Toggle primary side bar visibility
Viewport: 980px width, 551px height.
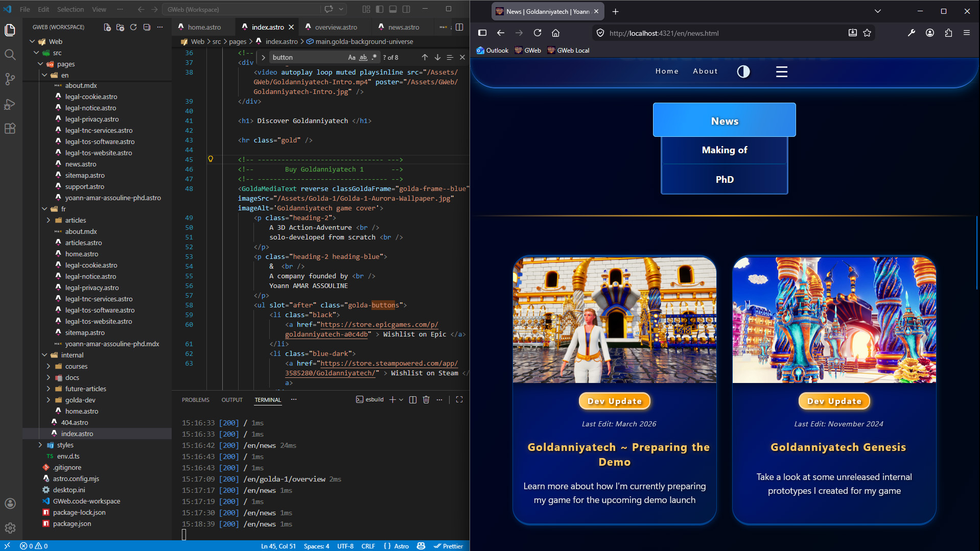[x=380, y=9]
